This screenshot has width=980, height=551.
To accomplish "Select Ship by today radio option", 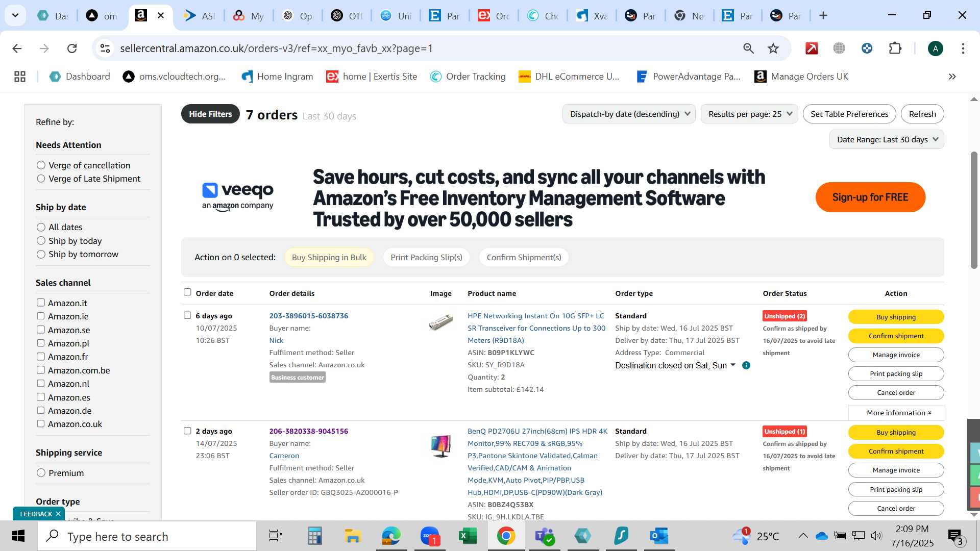I will (41, 241).
